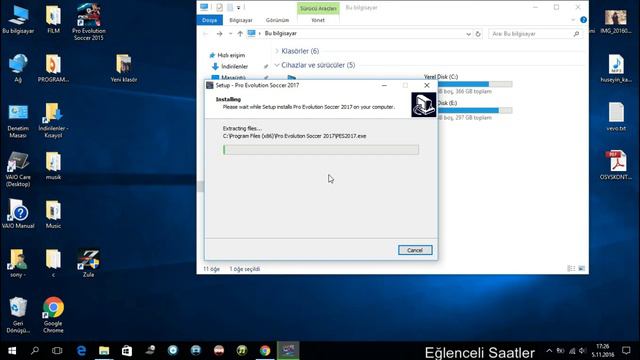Cancel the Pro Evolution Soccer 2017 setup
The width and height of the screenshot is (640, 360).
415,250
